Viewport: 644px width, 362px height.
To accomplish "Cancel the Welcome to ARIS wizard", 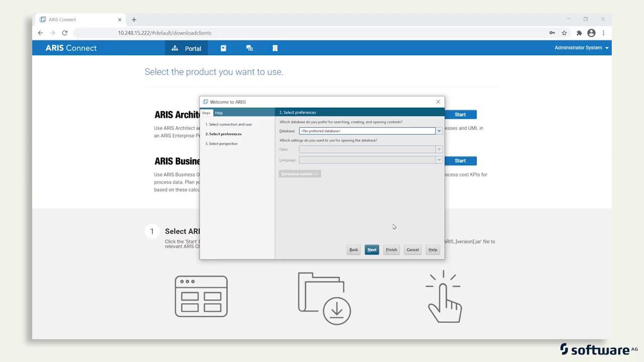I will pos(412,250).
